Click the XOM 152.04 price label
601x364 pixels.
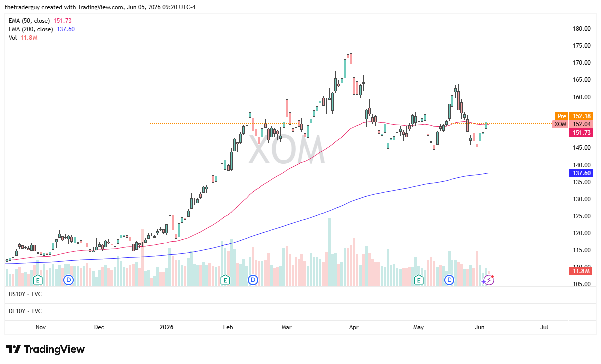point(572,124)
